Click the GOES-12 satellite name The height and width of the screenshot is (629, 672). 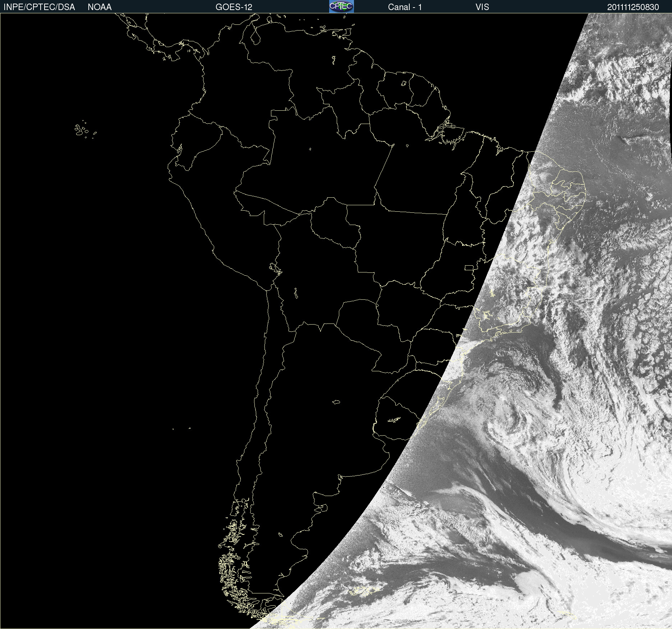[x=234, y=7]
